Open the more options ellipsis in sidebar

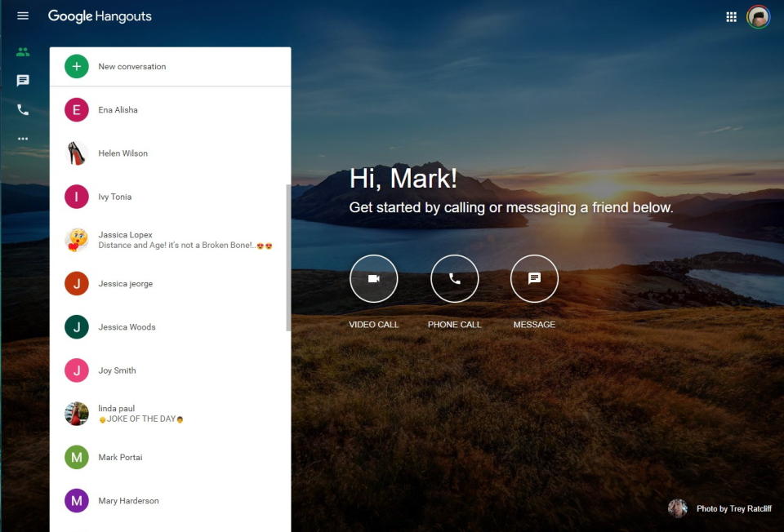(x=22, y=138)
